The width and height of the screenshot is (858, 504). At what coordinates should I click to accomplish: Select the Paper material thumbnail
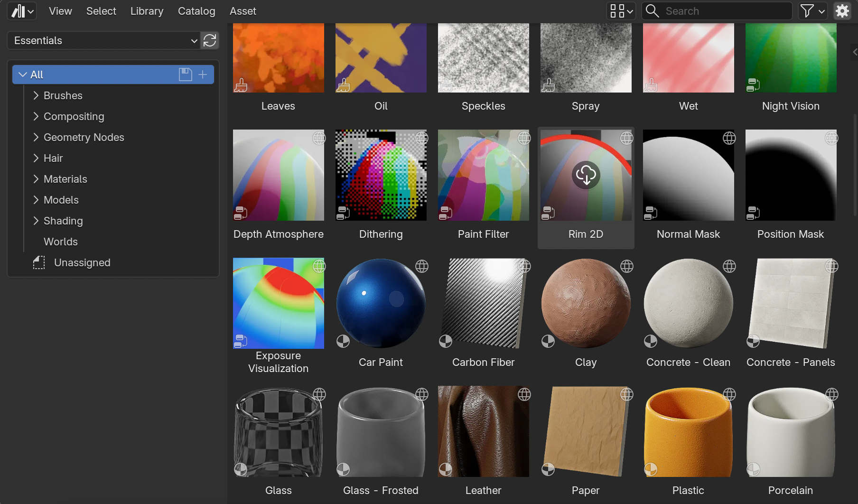point(586,431)
